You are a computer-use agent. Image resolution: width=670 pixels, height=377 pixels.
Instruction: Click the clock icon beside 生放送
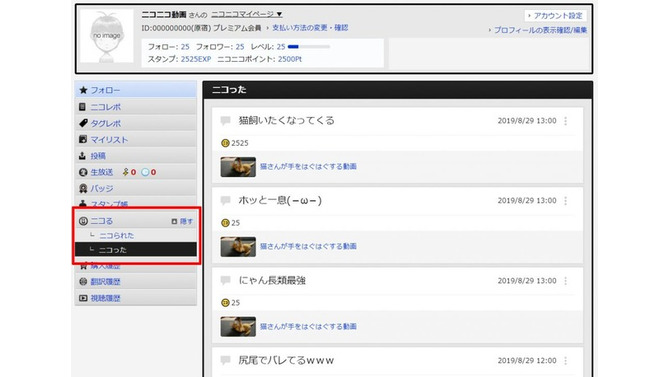tap(145, 172)
